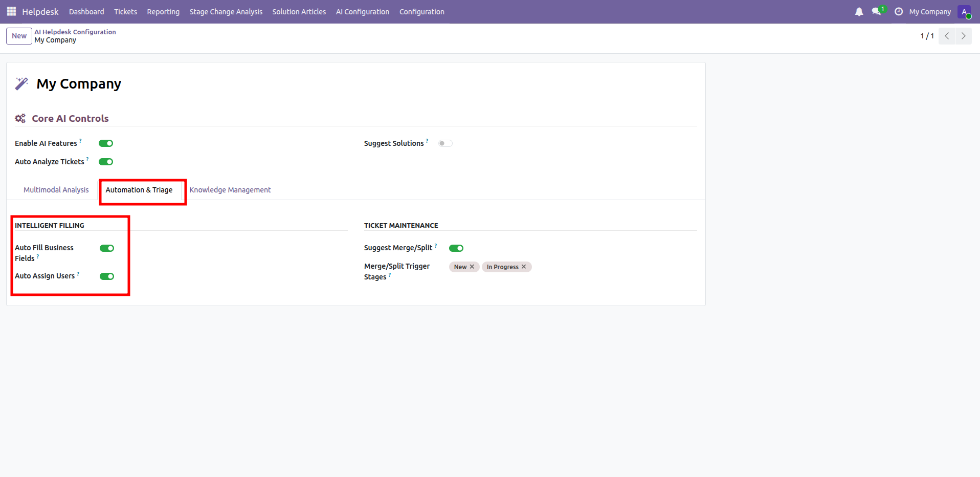The height and width of the screenshot is (477, 980).
Task: Select the Automation & Triage tab
Action: [x=139, y=190]
